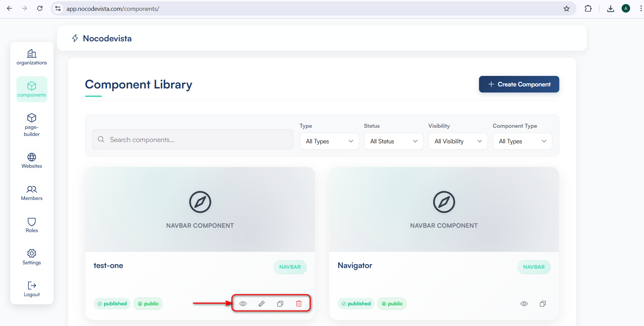Log out using the sidebar Logout button
The height and width of the screenshot is (326, 644).
32,289
